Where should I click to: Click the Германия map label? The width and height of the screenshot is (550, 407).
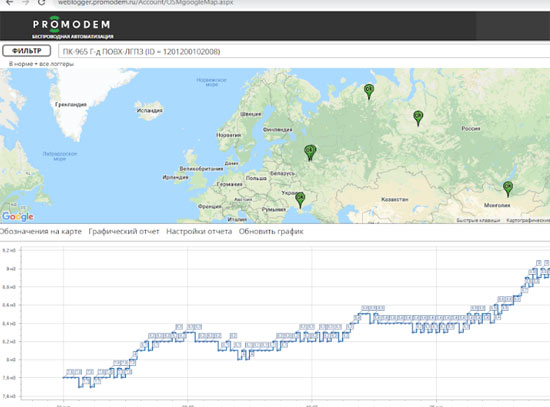(x=230, y=184)
